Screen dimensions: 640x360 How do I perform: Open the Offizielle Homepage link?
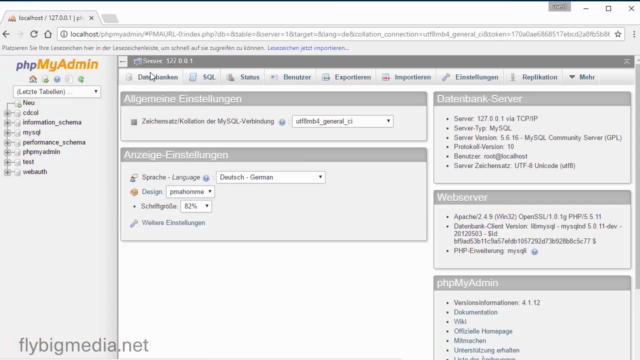[483, 331]
